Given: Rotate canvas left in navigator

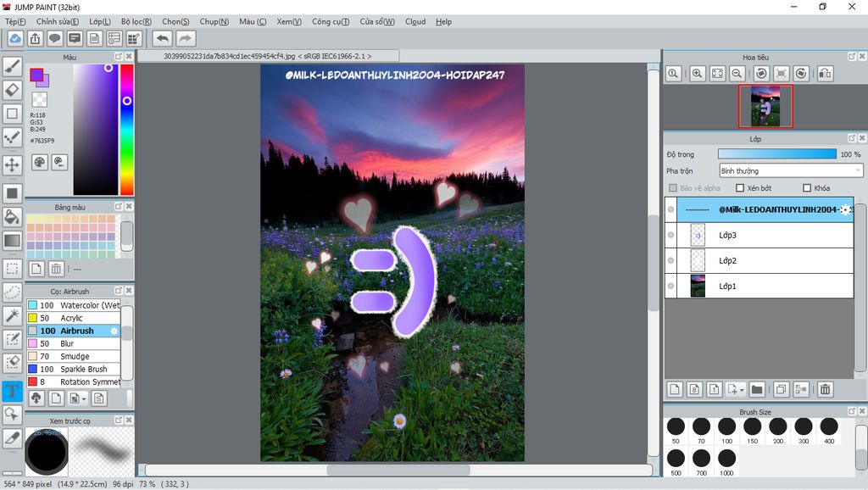Looking at the screenshot, I should point(761,73).
